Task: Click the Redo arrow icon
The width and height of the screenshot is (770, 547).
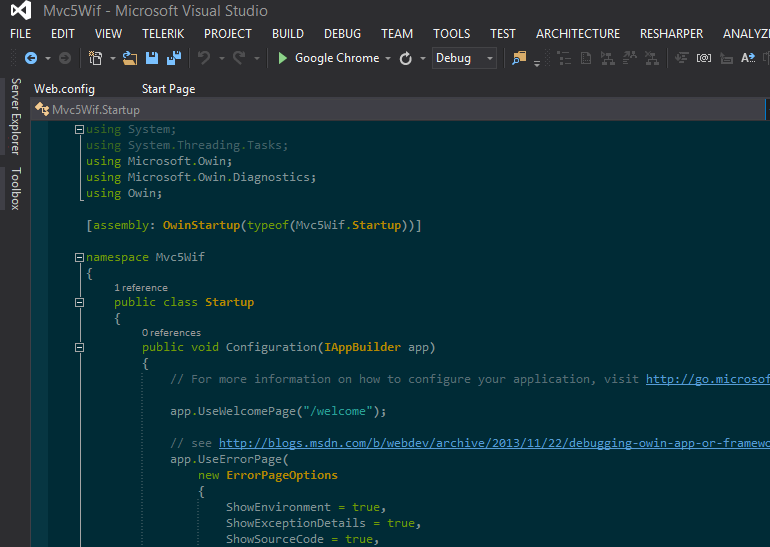Action: point(239,58)
